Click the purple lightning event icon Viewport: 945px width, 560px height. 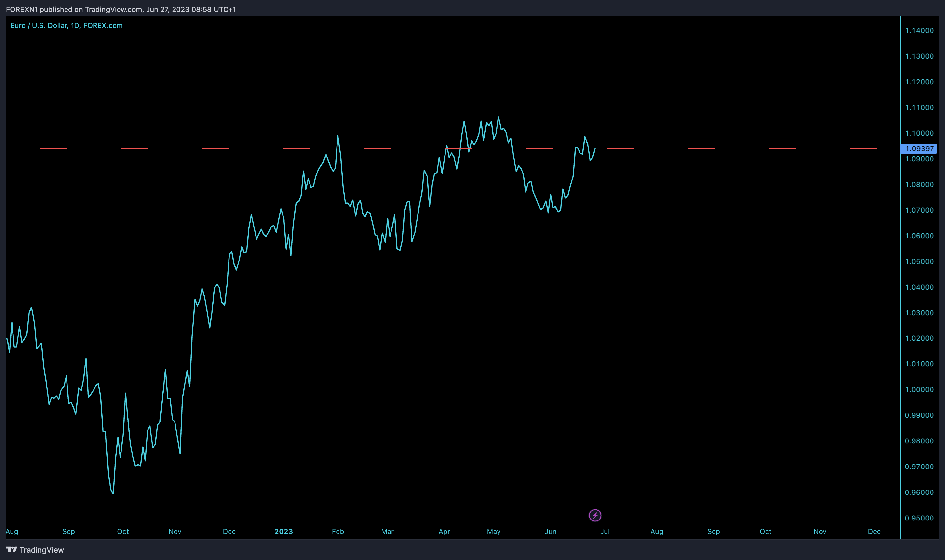click(595, 515)
